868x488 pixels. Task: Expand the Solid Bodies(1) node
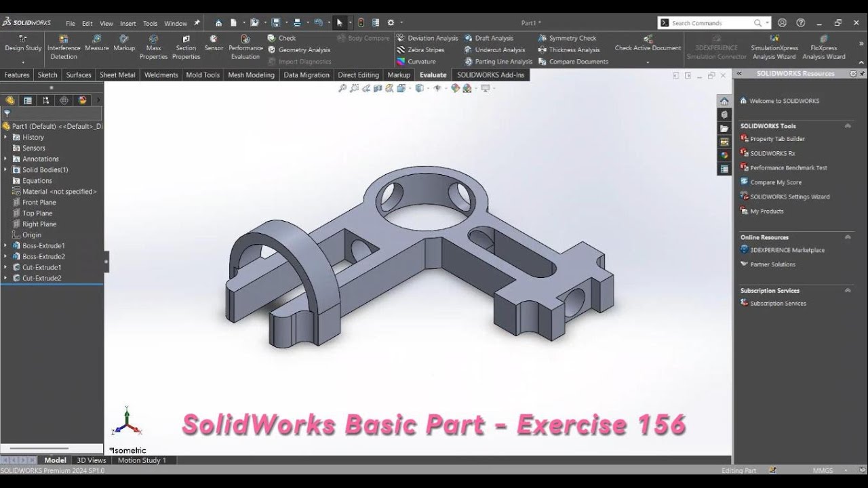(5, 169)
